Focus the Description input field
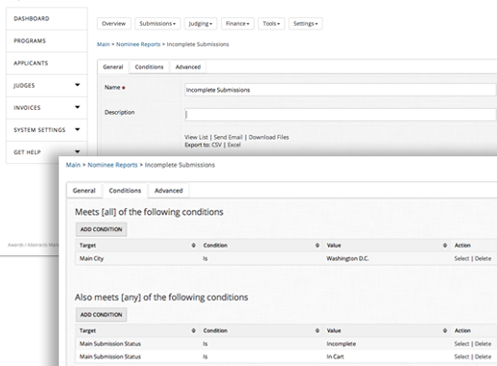This screenshot has width=497, height=366. click(340, 114)
